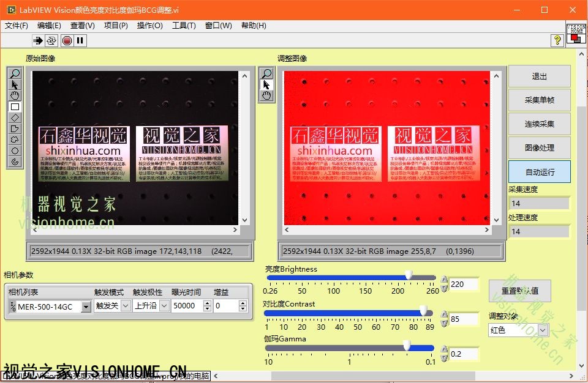The width and height of the screenshot is (588, 383).
Task: Click the 采集速度 indicator showing 14
Action: [x=540, y=203]
